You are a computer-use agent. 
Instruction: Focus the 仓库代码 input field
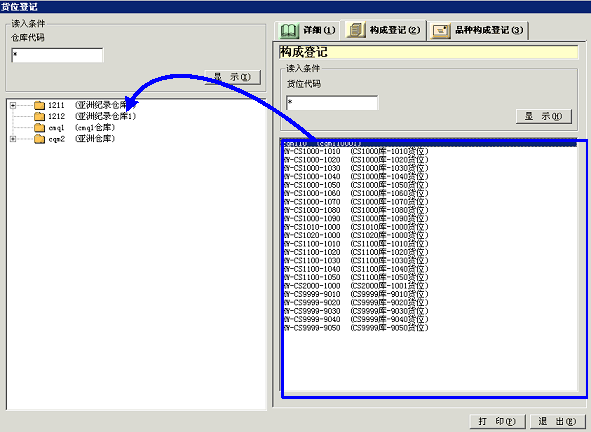(x=57, y=55)
